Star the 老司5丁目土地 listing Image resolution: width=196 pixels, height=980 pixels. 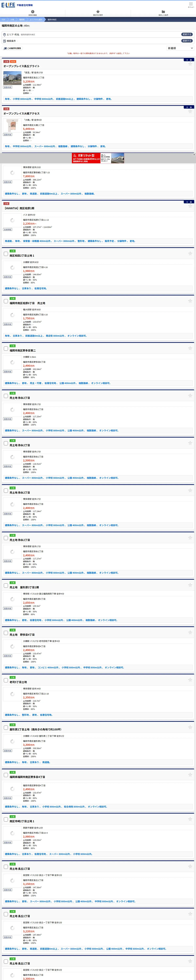190,680
